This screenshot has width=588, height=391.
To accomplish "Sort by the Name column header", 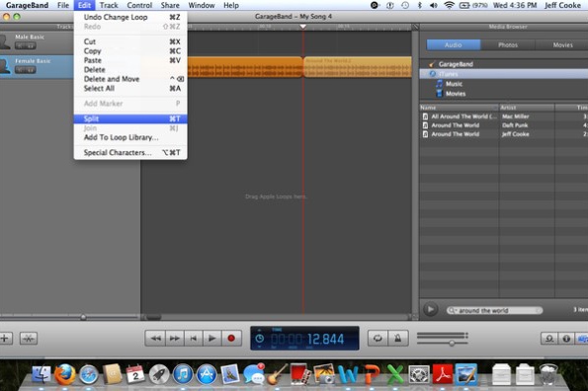I will (x=459, y=108).
